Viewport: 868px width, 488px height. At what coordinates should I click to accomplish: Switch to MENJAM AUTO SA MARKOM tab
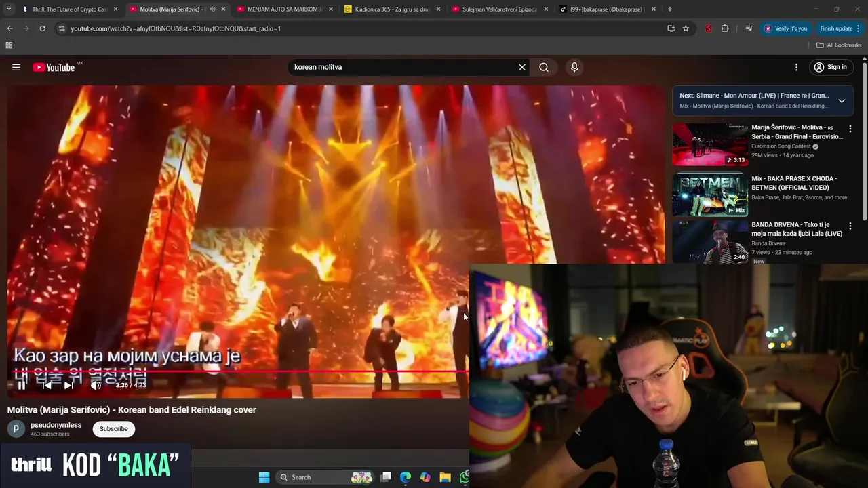[283, 9]
